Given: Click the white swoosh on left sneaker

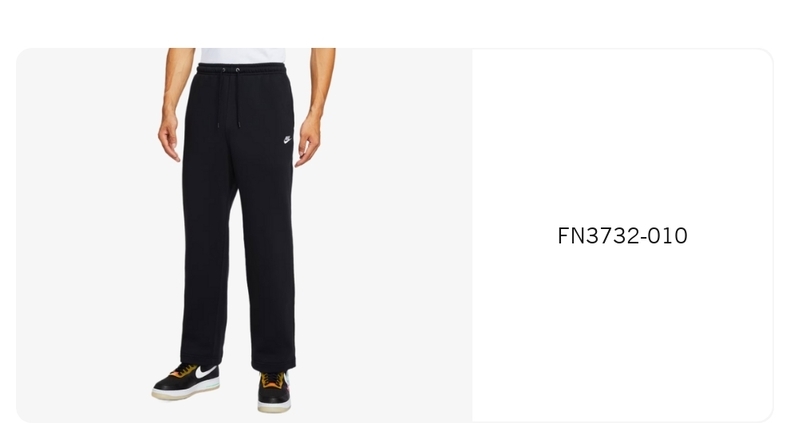Looking at the screenshot, I should click(x=205, y=372).
